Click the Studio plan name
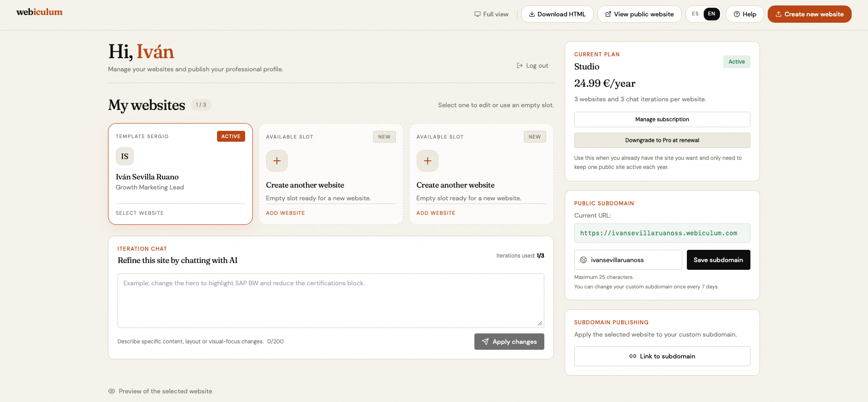This screenshot has height=402, width=868. 587,67
